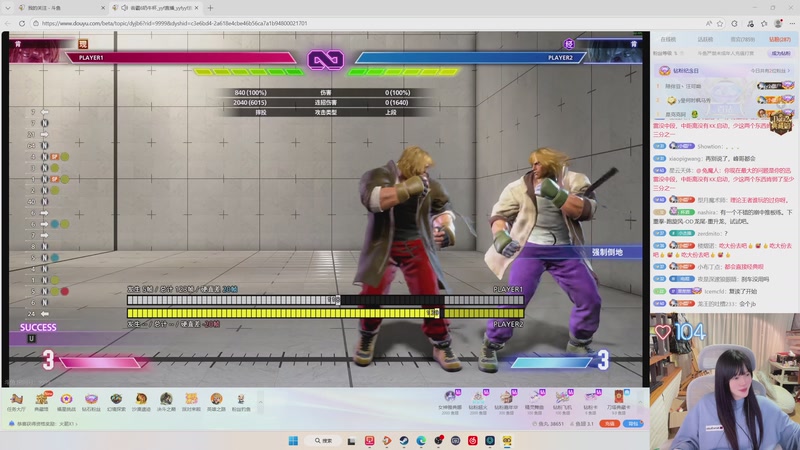Open the 钻粉 ranking tab
Viewport: 800px width, 450px height.
coord(780,39)
